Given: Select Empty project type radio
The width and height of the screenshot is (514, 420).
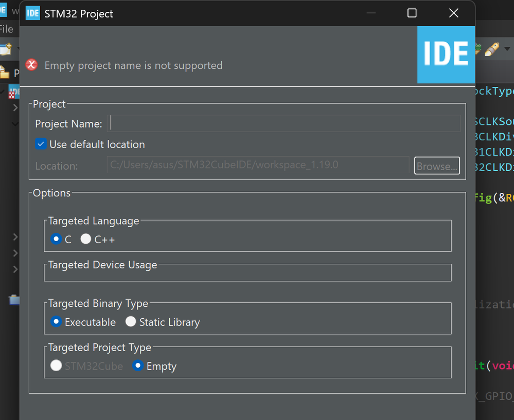Looking at the screenshot, I should (x=138, y=366).
